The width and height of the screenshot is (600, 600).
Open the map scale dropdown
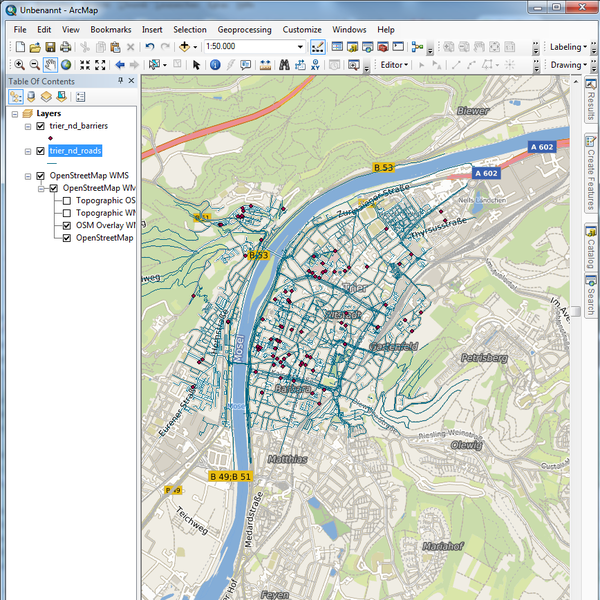pyautogui.click(x=300, y=47)
